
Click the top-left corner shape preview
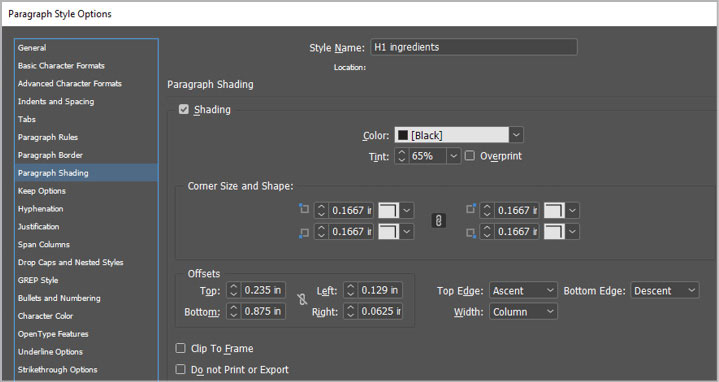point(389,210)
